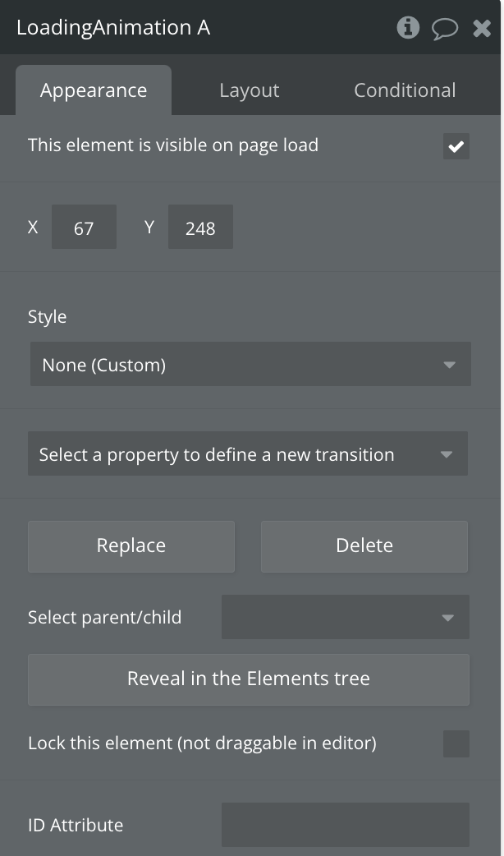
Task: Open the Style 'None (Custom)' dropdown
Action: 250,365
